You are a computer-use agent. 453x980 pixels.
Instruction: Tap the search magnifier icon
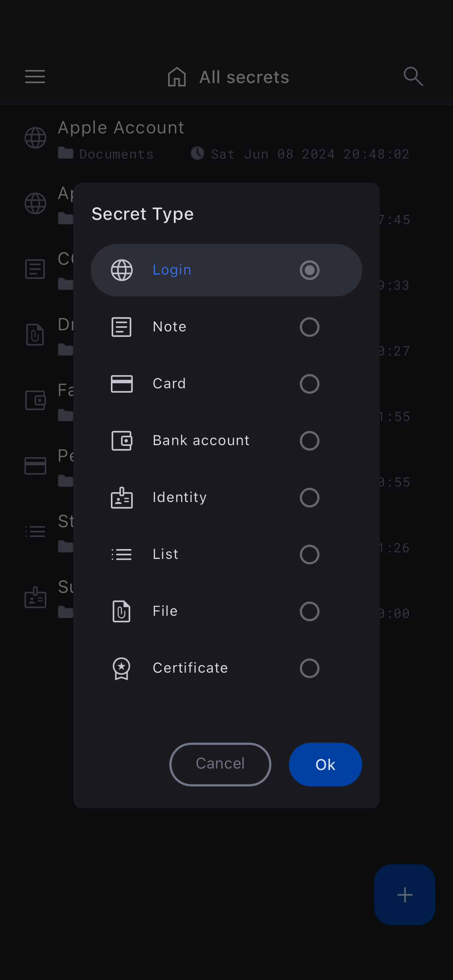[413, 77]
